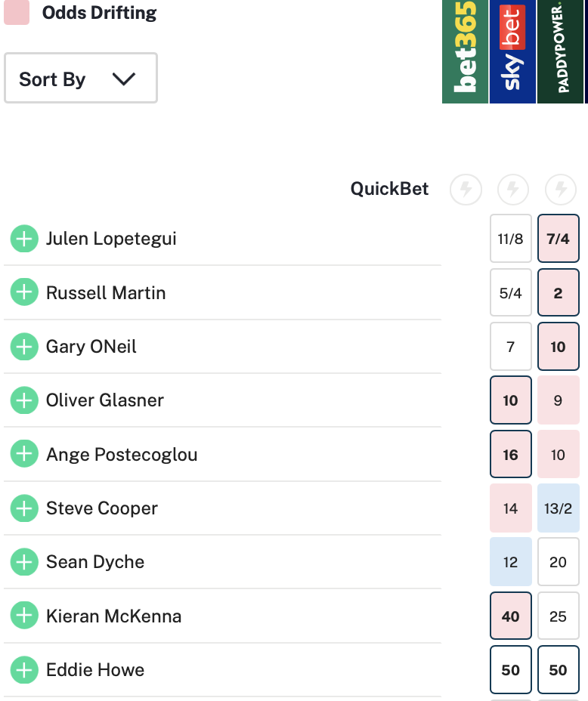Select Julen Lopetegui's 7/4 Paddy Power odds
This screenshot has width=588, height=701.
[x=558, y=239]
